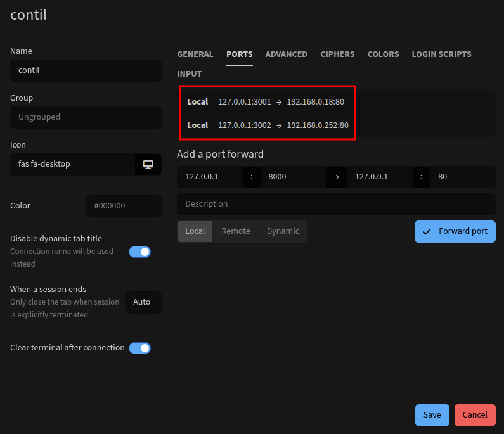Click the desktop icon picker button
The image size is (504, 434).
(x=148, y=164)
